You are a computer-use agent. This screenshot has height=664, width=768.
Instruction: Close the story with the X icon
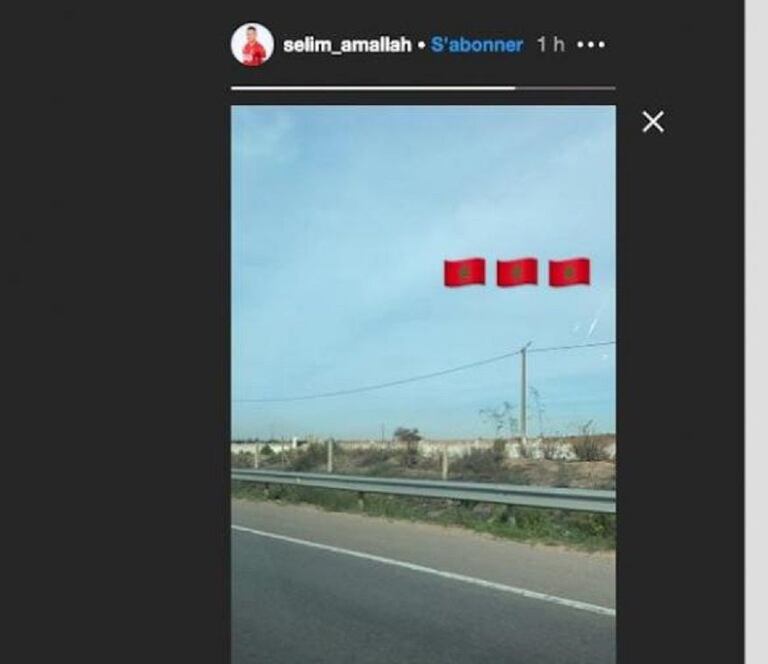[653, 121]
